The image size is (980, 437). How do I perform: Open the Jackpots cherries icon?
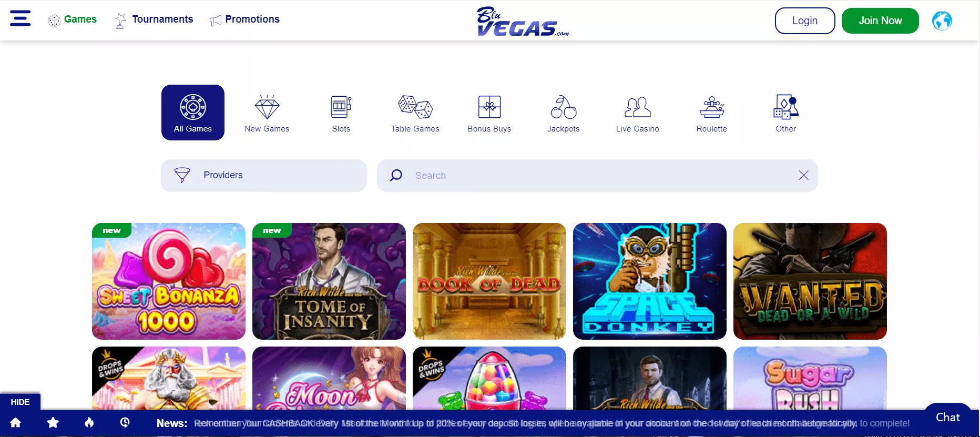coord(564,107)
